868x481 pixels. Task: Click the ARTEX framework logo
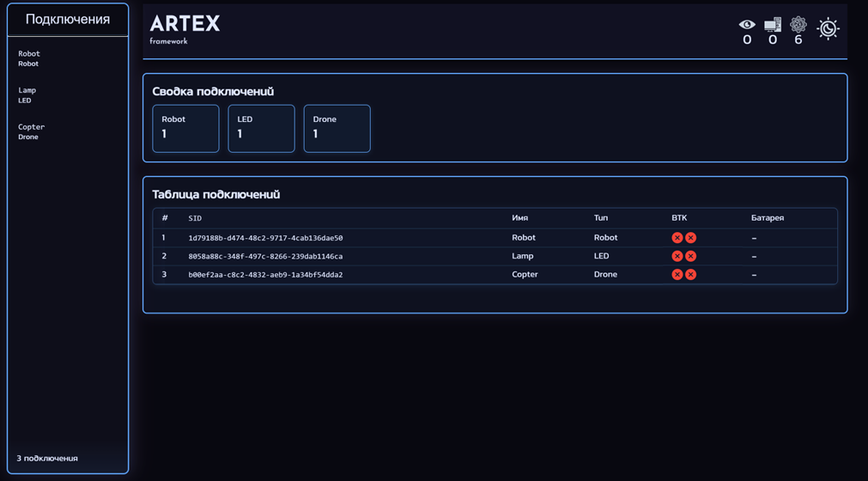pyautogui.click(x=185, y=28)
